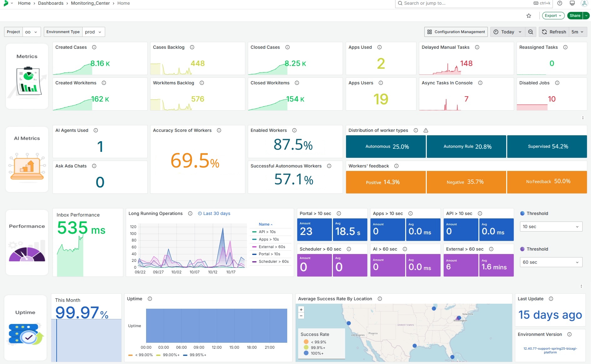Click the Share button
The image size is (591, 364).
point(574,15)
